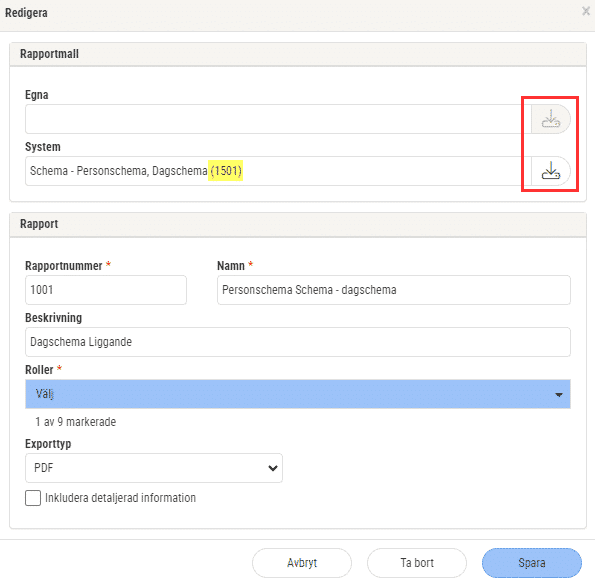The width and height of the screenshot is (595, 587).
Task: Select the Rapport section header
Action: [298, 225]
